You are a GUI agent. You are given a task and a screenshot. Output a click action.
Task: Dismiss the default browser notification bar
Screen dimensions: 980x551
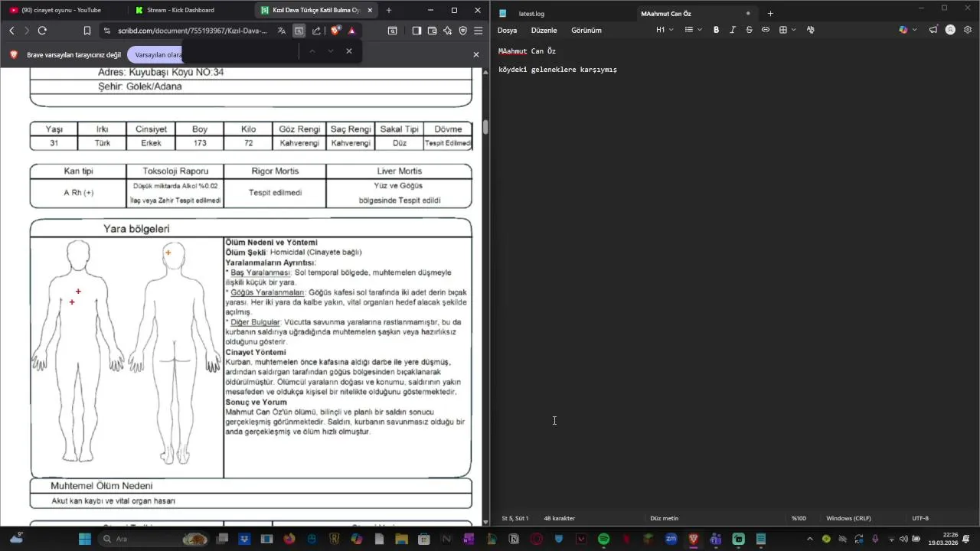click(475, 54)
